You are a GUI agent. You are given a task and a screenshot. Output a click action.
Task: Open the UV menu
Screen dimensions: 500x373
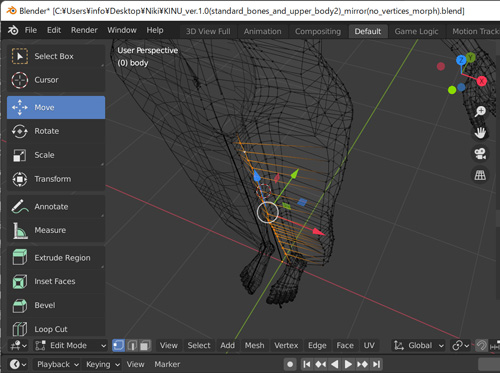[x=369, y=346]
